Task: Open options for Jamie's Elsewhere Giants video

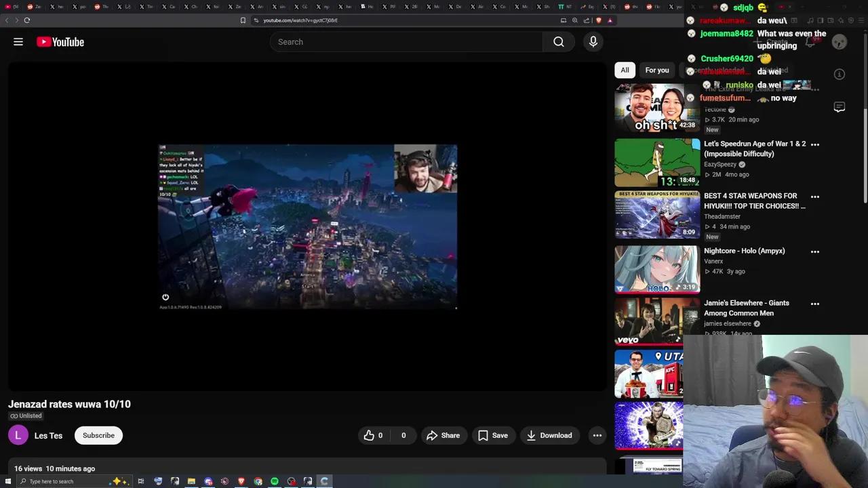Action: [x=815, y=304]
